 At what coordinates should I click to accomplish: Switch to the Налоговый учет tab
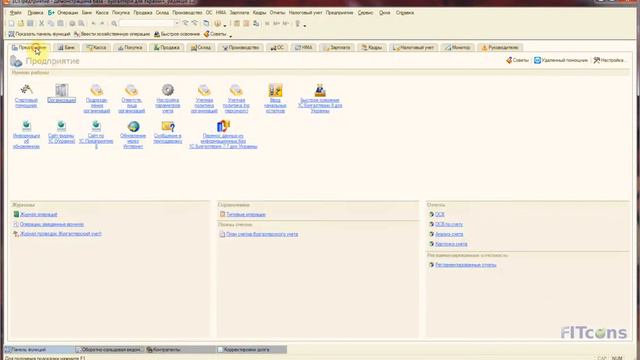[x=413, y=48]
